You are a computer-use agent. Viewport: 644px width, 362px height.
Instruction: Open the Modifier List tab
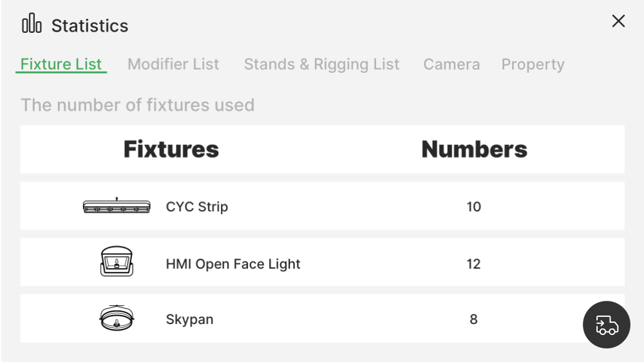[x=173, y=64]
